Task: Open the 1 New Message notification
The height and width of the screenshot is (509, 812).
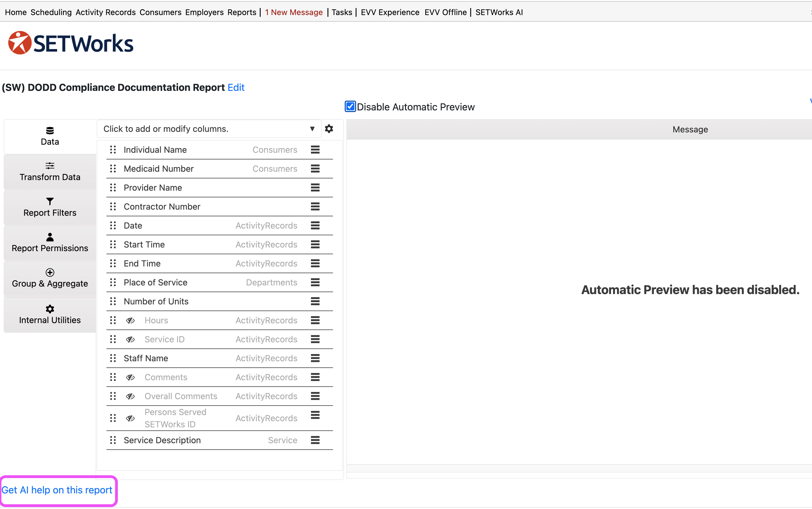Action: coord(293,12)
